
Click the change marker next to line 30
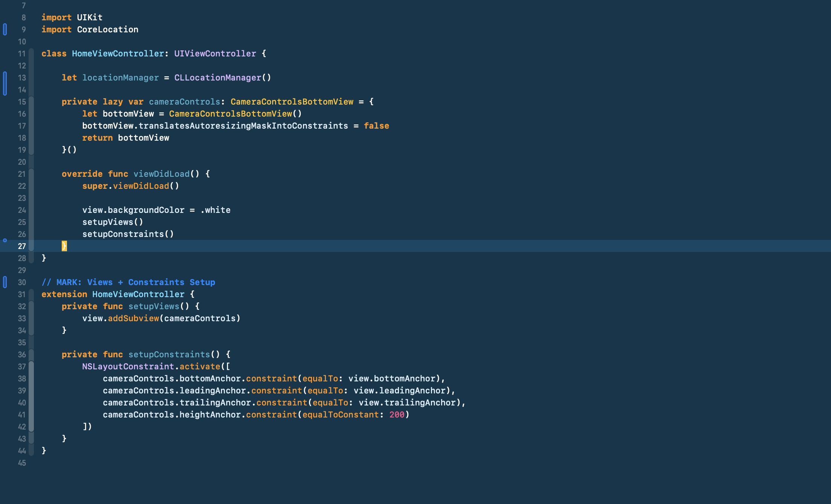click(x=5, y=282)
